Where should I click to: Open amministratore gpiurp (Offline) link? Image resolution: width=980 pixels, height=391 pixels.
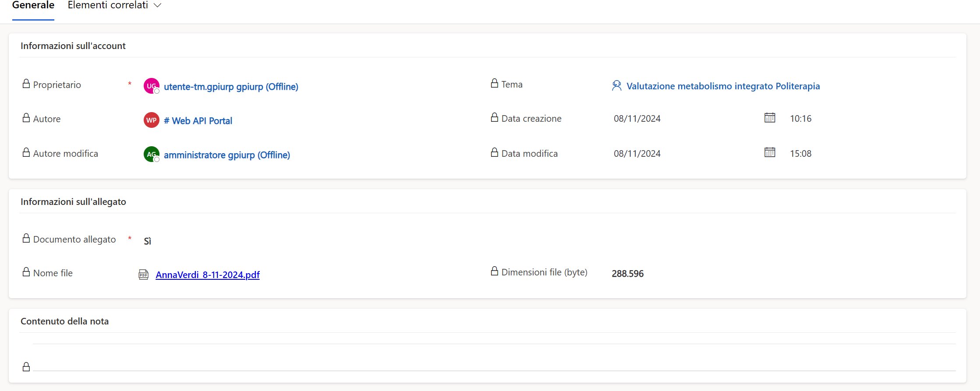(226, 155)
